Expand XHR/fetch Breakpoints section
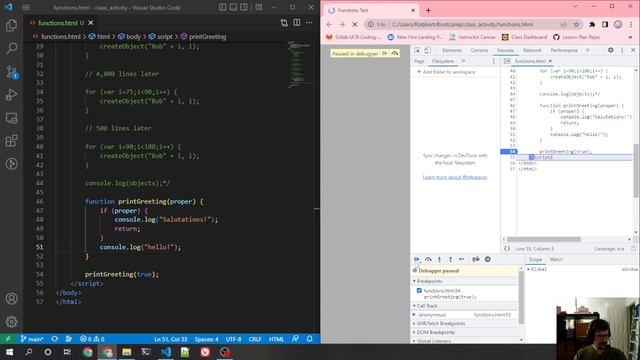640x360 pixels. coord(439,323)
